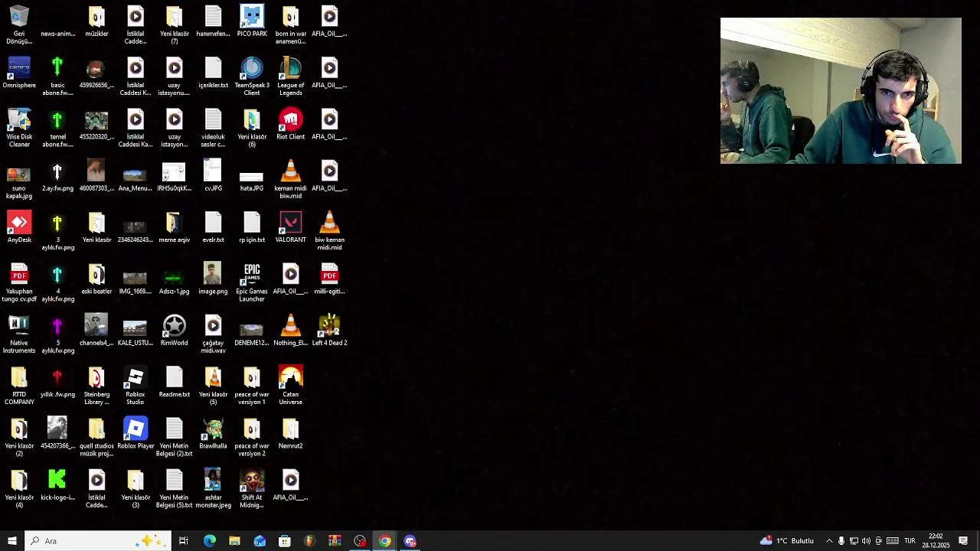Select the image.png portrait file
Screen dimensions: 980x551
pyautogui.click(x=213, y=279)
